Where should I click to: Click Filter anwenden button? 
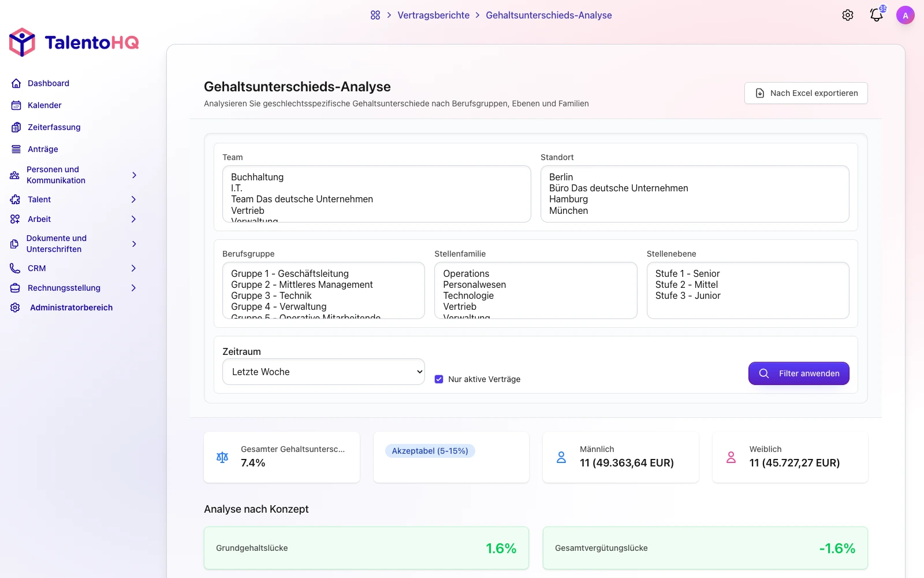pyautogui.click(x=799, y=373)
